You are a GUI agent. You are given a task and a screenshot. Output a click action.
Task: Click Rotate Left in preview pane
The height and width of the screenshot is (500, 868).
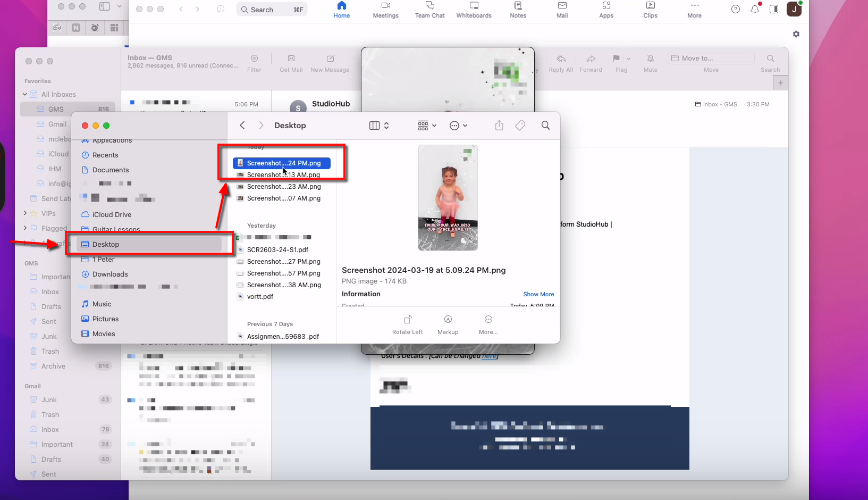(408, 325)
